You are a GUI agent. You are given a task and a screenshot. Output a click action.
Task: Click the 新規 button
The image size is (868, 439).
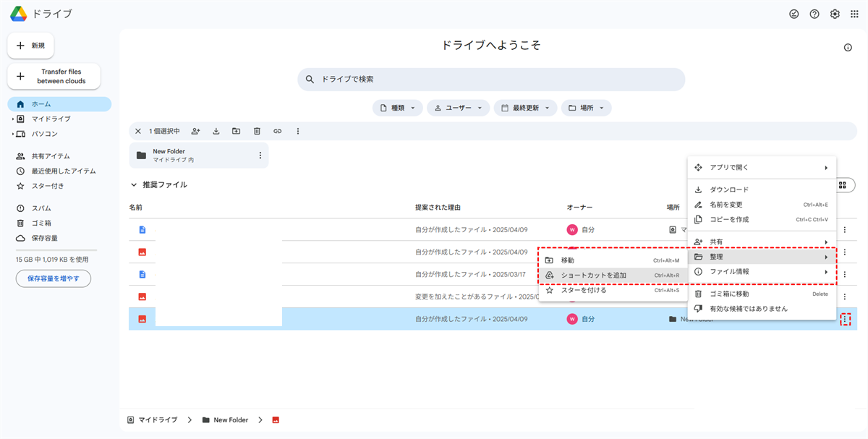coord(30,46)
